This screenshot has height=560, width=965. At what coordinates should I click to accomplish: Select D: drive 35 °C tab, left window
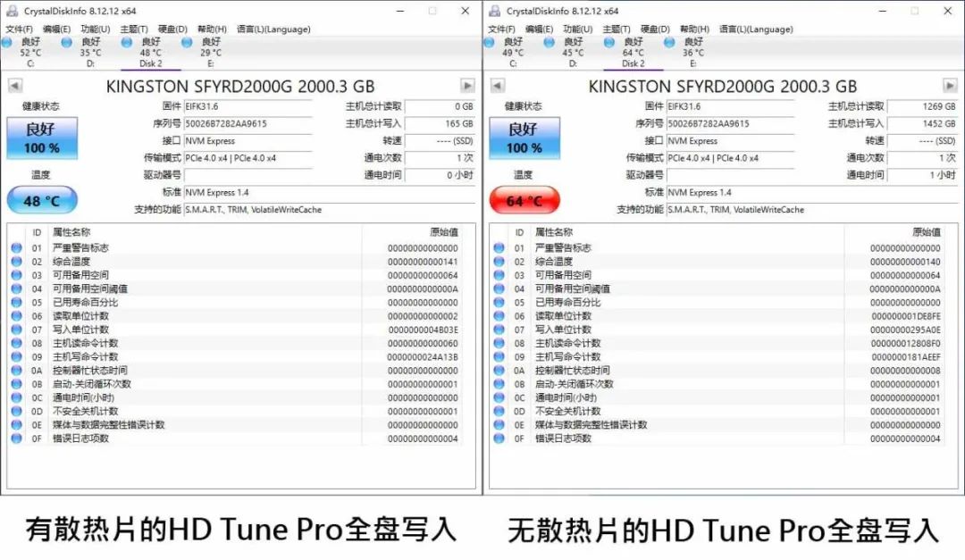(x=90, y=53)
